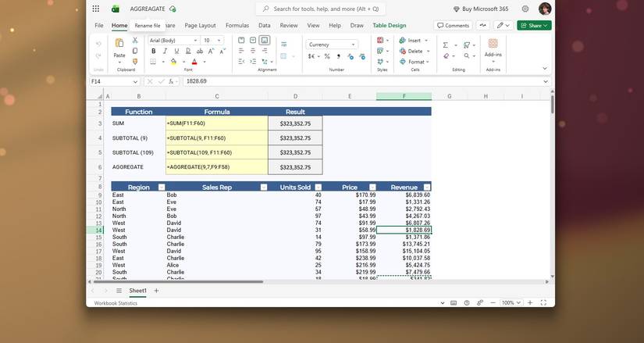Open the Currency number format dropdown
Screen dimensions: 644x343
click(353, 45)
